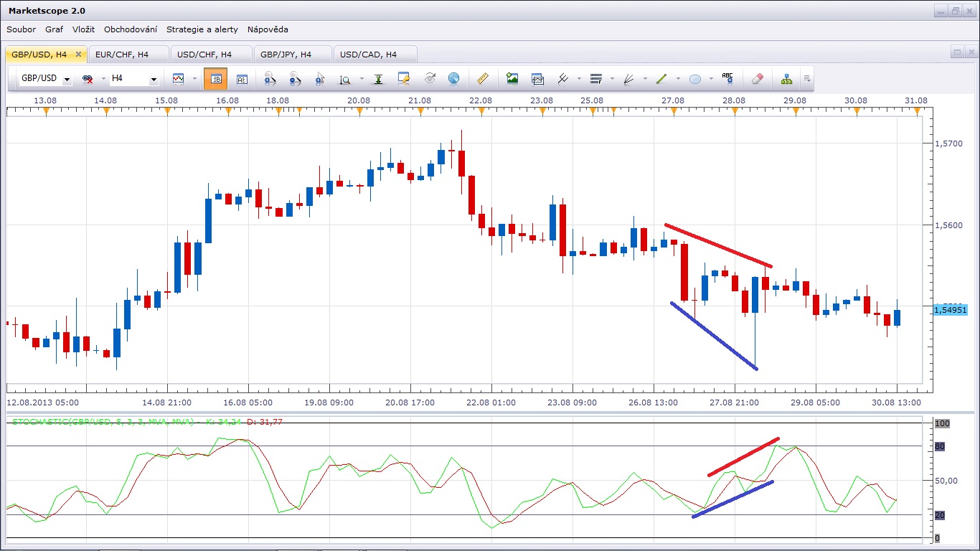Click the 22.08 date on top axis
The height and width of the screenshot is (551, 980).
[x=481, y=100]
